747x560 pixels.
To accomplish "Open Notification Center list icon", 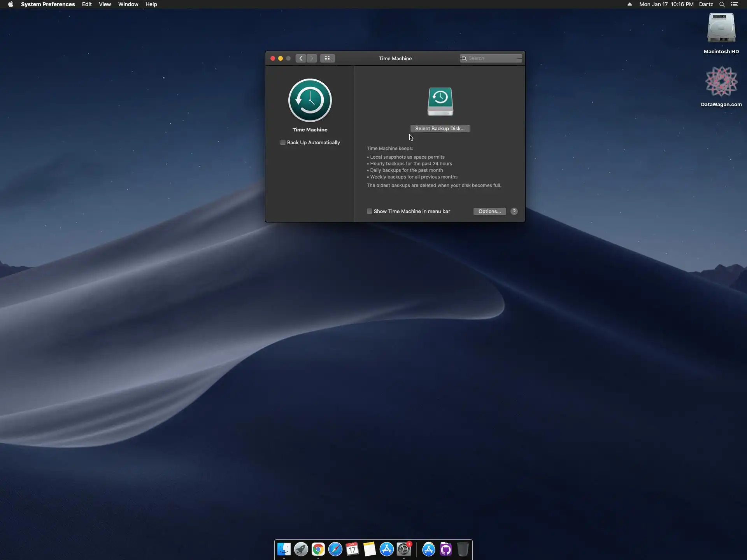I will [x=734, y=4].
